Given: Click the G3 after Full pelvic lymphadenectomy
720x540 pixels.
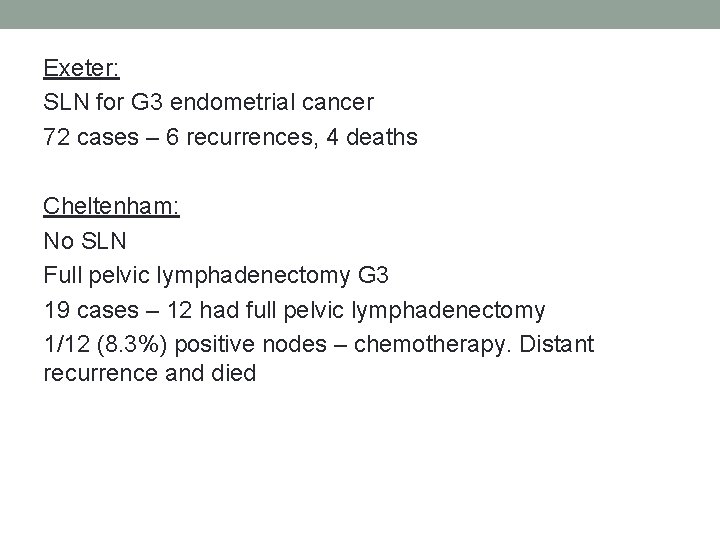Looking at the screenshot, I should point(373,276).
